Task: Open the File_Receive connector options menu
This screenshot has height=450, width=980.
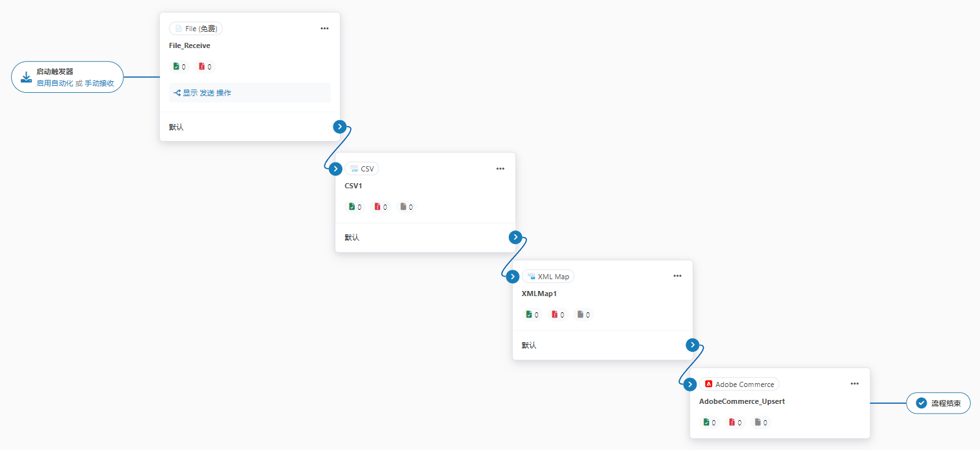Action: (324, 29)
